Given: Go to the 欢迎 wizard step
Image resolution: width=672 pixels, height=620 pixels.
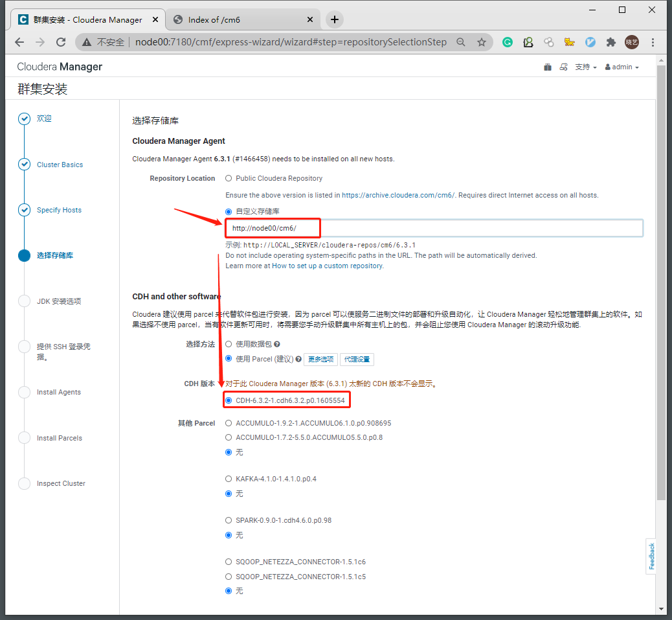Looking at the screenshot, I should point(44,119).
